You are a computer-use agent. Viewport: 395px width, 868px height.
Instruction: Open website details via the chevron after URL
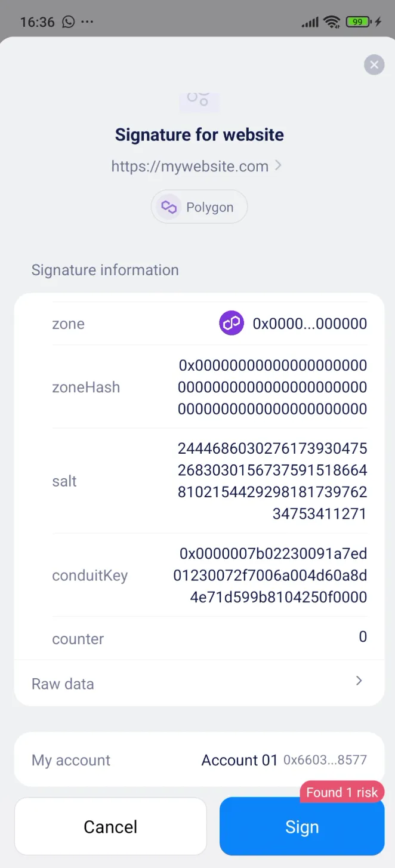[x=278, y=166]
